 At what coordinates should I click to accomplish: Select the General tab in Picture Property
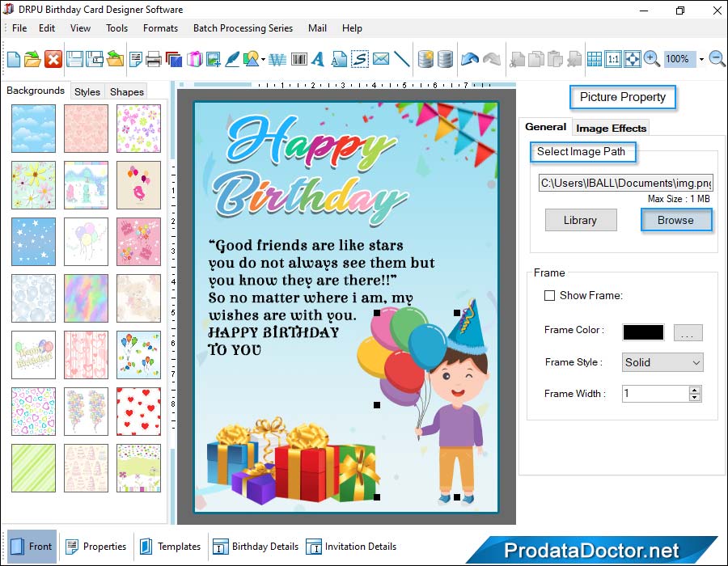point(545,127)
